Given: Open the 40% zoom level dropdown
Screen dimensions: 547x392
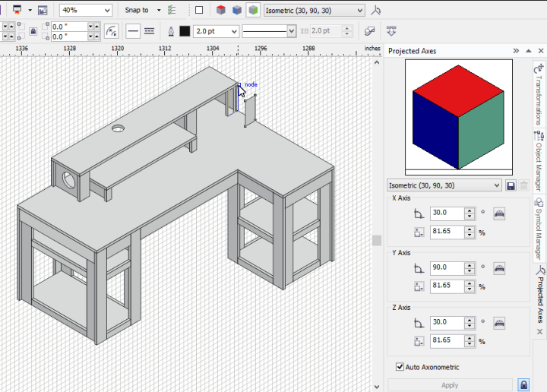Looking at the screenshot, I should 107,11.
